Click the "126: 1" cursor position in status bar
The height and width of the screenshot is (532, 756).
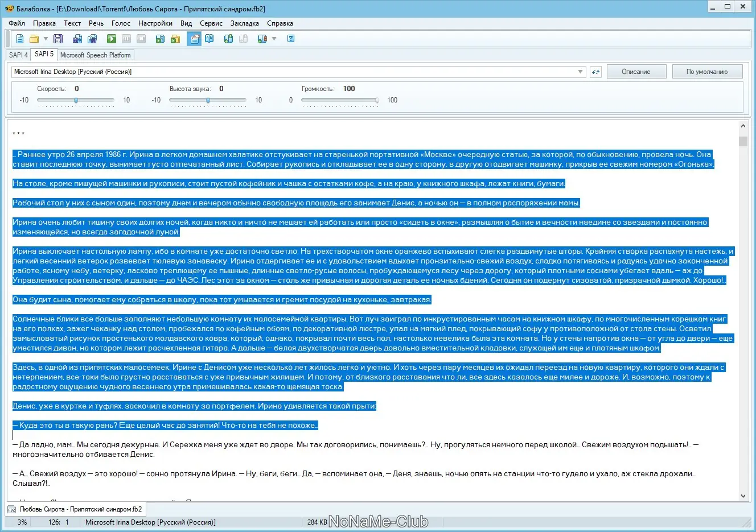tap(59, 522)
